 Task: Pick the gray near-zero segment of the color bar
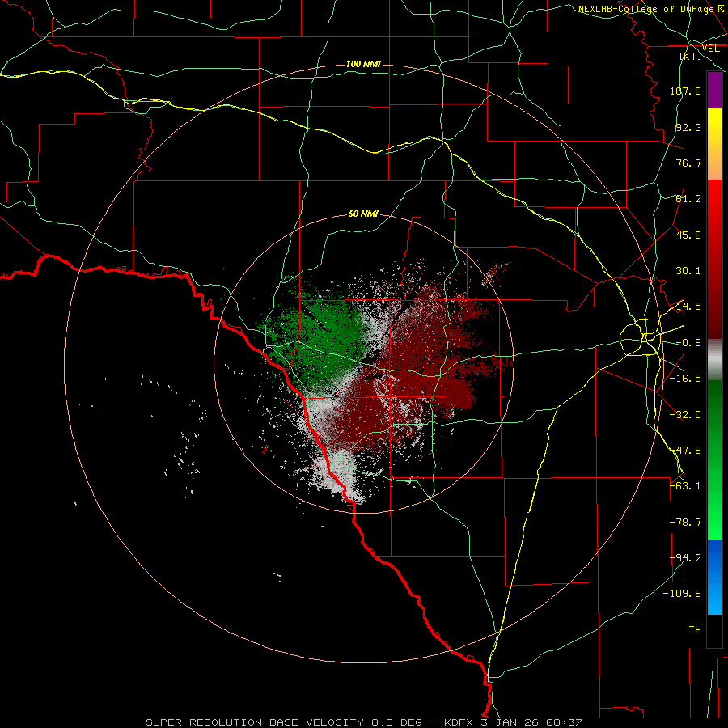(x=714, y=359)
